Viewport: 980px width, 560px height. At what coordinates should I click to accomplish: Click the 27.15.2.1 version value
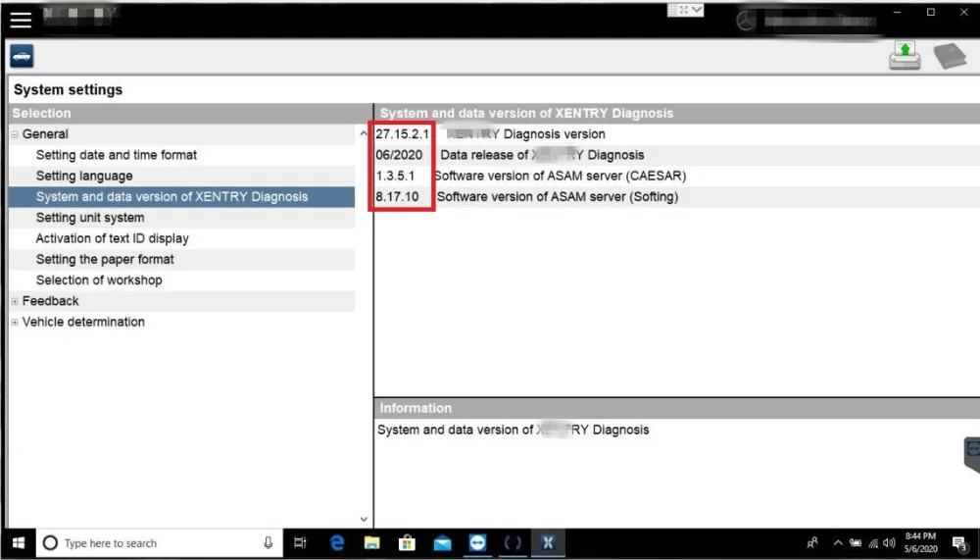pyautogui.click(x=403, y=134)
